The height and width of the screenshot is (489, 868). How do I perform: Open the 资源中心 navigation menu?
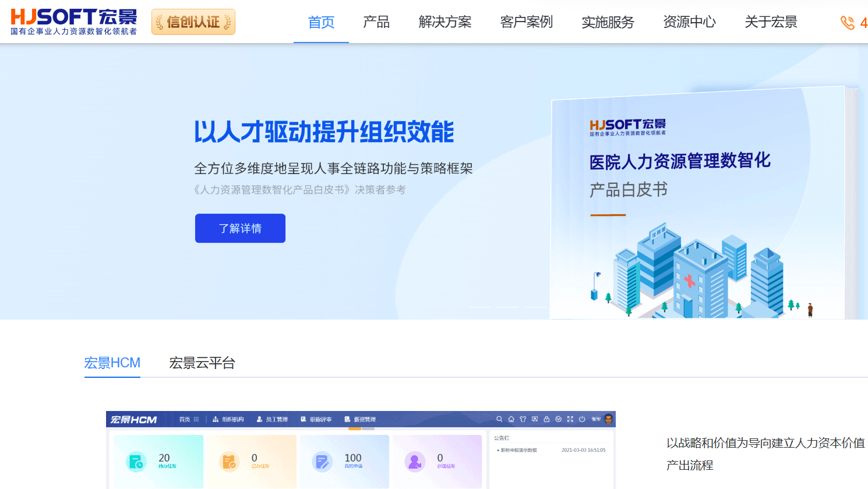coord(690,22)
